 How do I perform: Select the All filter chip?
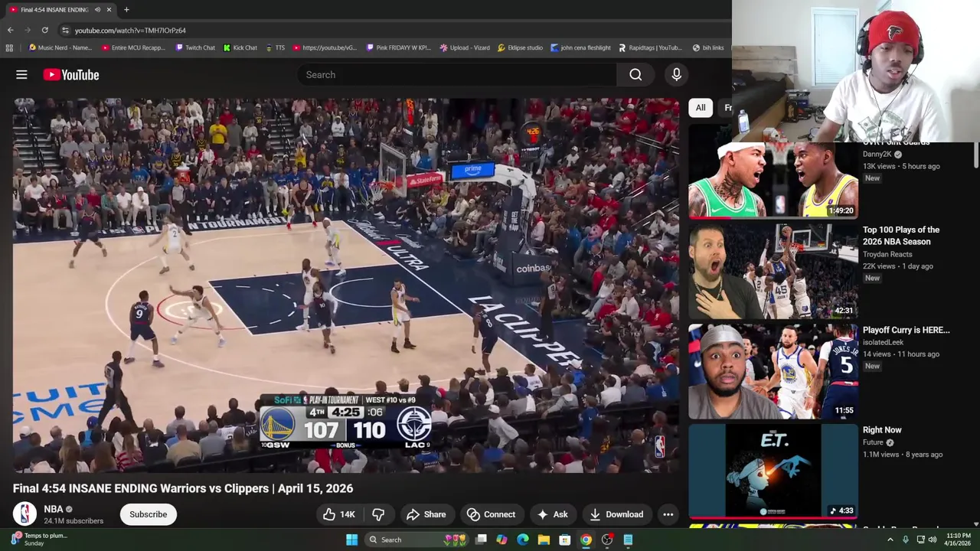tap(701, 108)
